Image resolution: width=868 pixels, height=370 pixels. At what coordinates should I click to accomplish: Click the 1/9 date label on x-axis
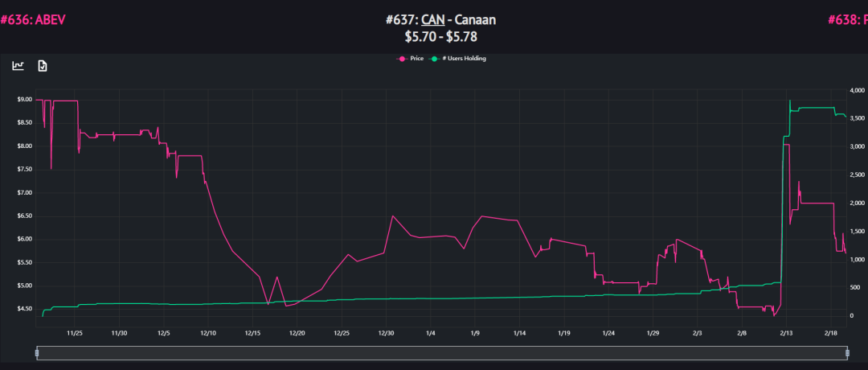coord(475,332)
